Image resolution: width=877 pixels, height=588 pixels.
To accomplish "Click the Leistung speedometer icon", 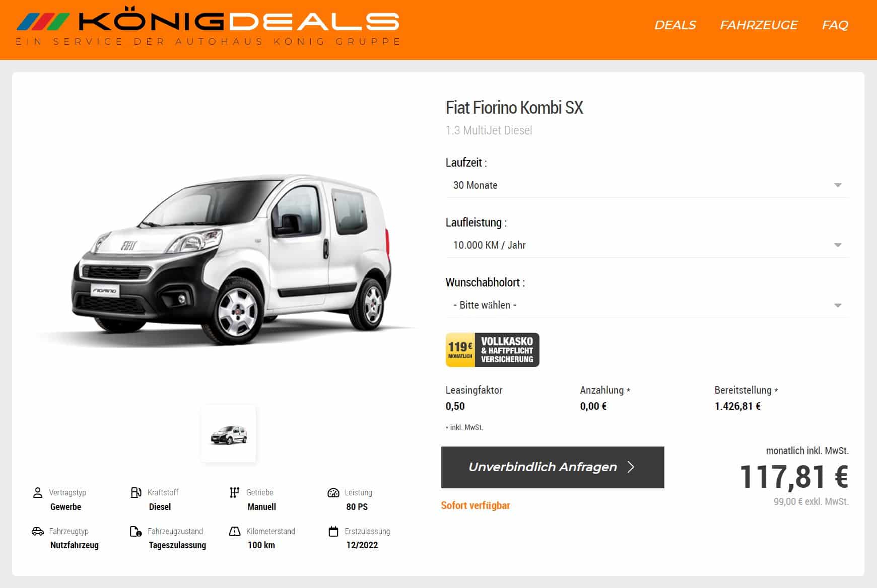I will click(x=333, y=492).
